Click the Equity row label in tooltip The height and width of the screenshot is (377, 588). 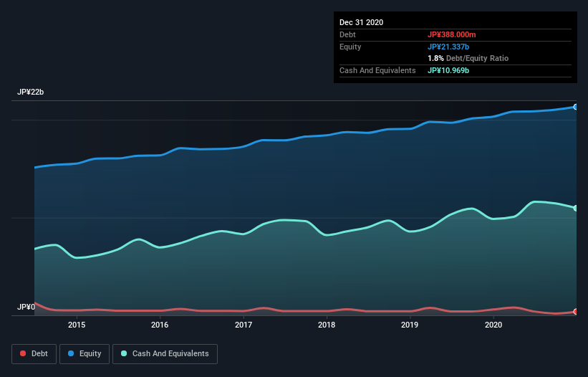click(350, 47)
